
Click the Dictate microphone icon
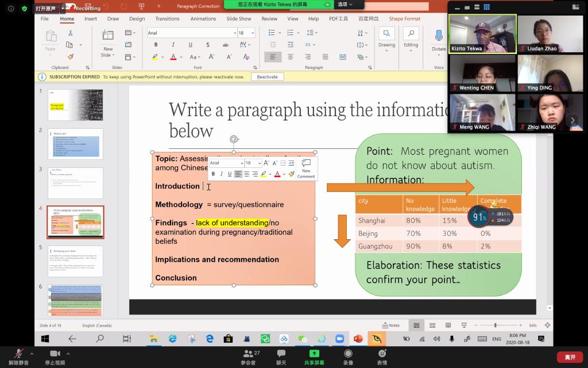tap(439, 35)
